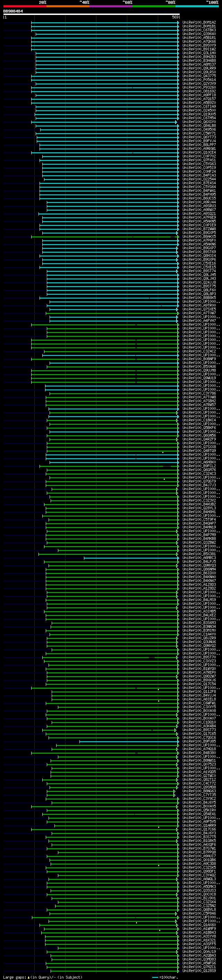Select hit label UniRef100_C0P702
Image resolution: width=222 pixels, height=980 pixels.
pos(199,156)
